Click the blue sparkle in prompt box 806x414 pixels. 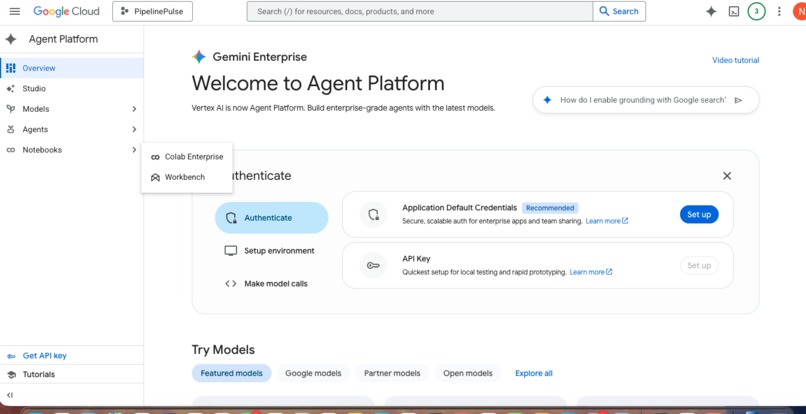click(x=547, y=100)
